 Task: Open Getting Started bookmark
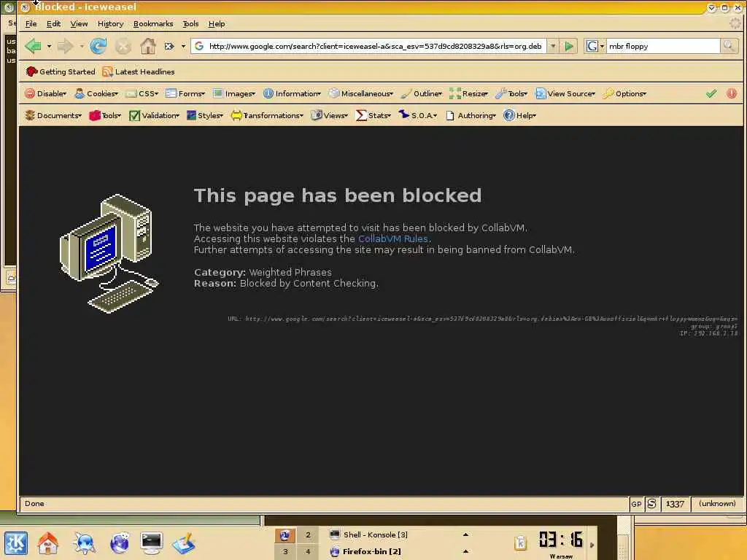61,72
